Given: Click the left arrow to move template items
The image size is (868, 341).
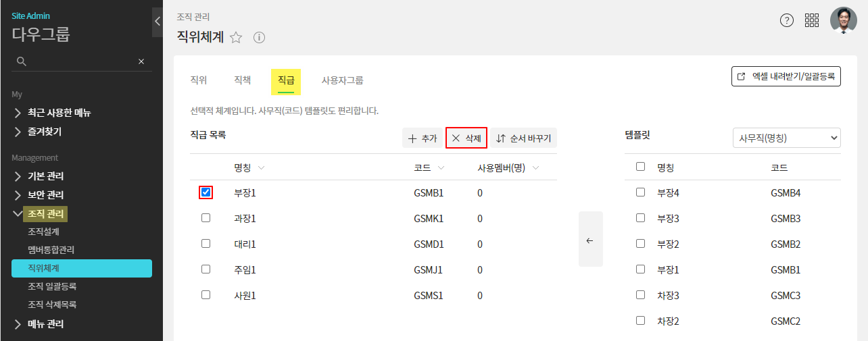Looking at the screenshot, I should point(590,240).
